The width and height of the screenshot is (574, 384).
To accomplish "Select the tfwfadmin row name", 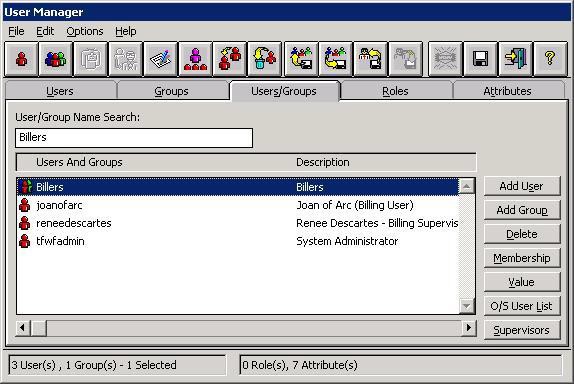I will [60, 241].
